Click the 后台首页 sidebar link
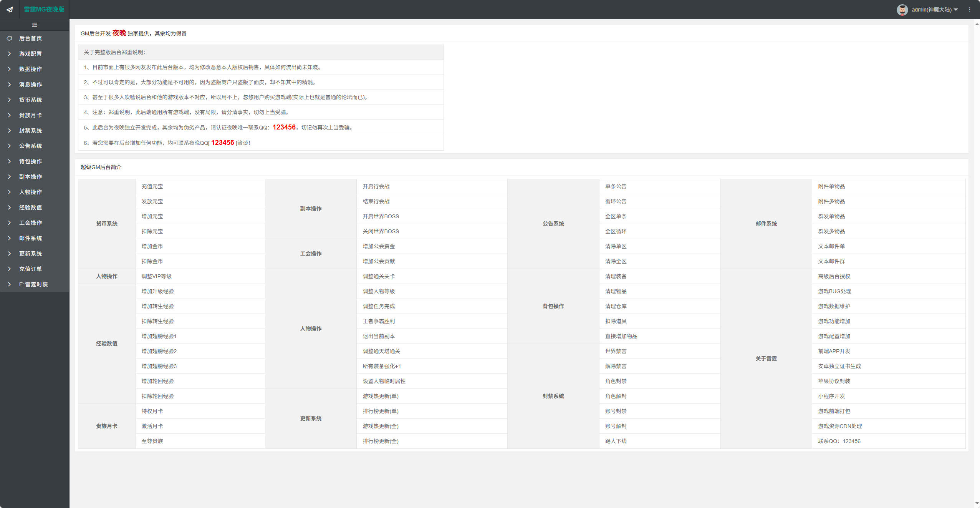The height and width of the screenshot is (508, 980). (31, 38)
